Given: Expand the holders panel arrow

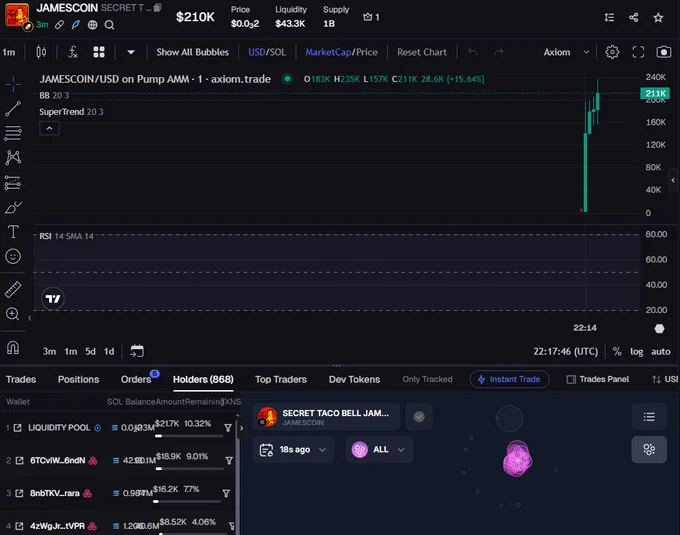Looking at the screenshot, I should click(242, 428).
